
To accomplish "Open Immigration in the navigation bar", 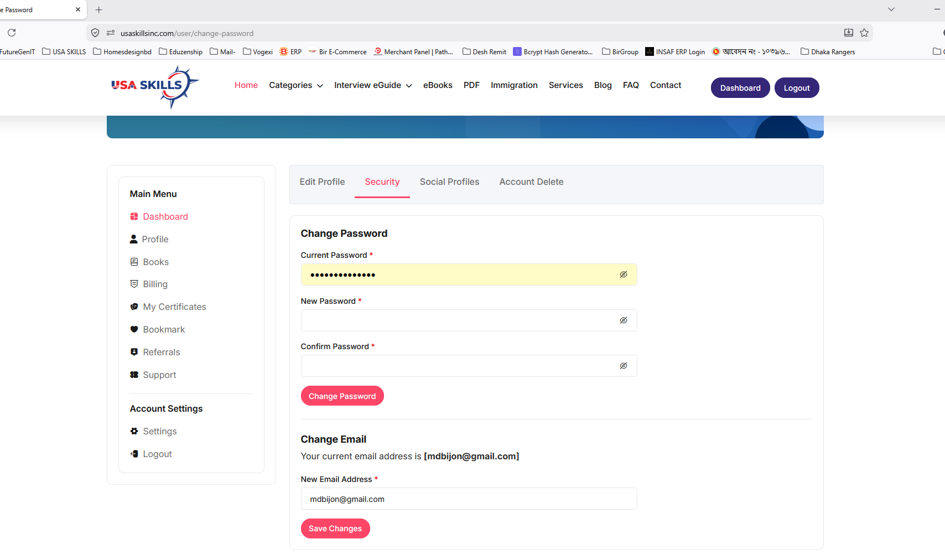I will [x=514, y=85].
